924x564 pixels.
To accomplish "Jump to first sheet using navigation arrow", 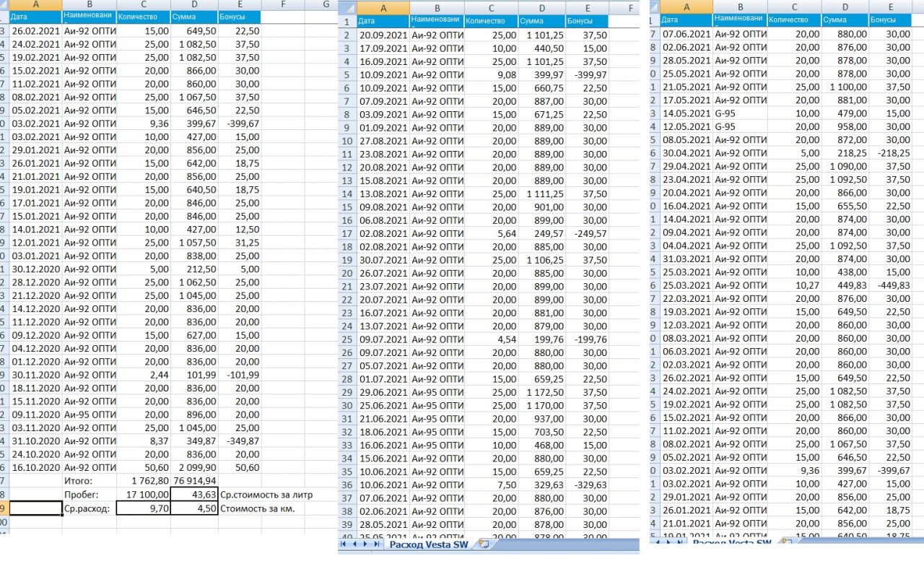I will (344, 545).
